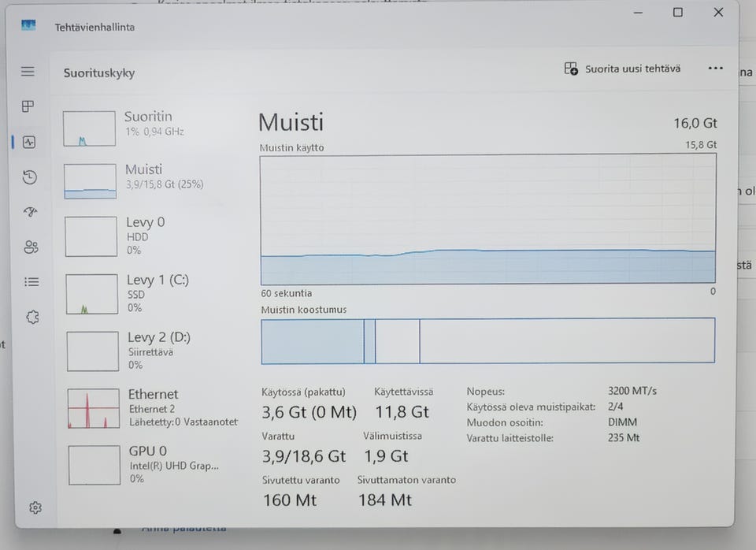Click the 11,8 Gt available value
Image resolution: width=756 pixels, height=550 pixels.
click(x=402, y=412)
